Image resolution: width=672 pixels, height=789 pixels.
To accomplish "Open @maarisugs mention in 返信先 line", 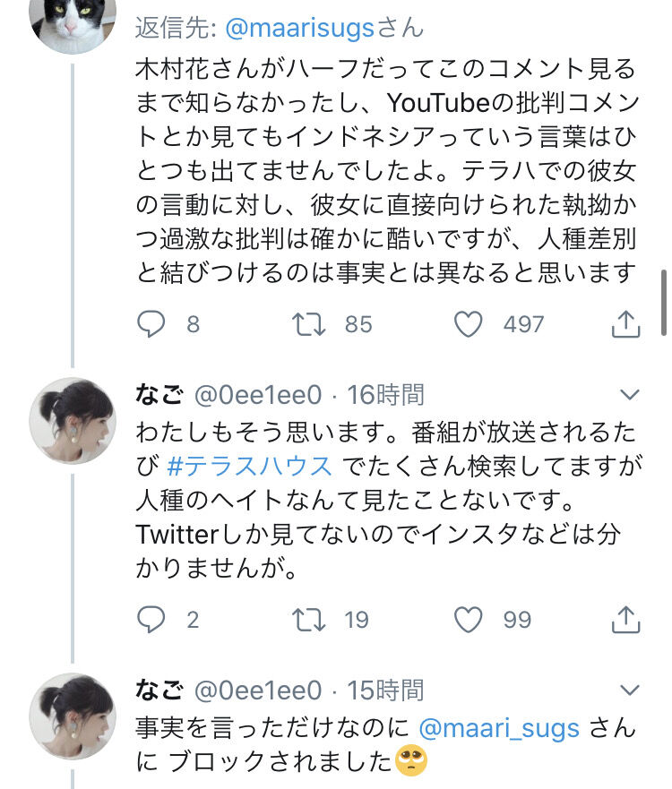I will (x=300, y=28).
